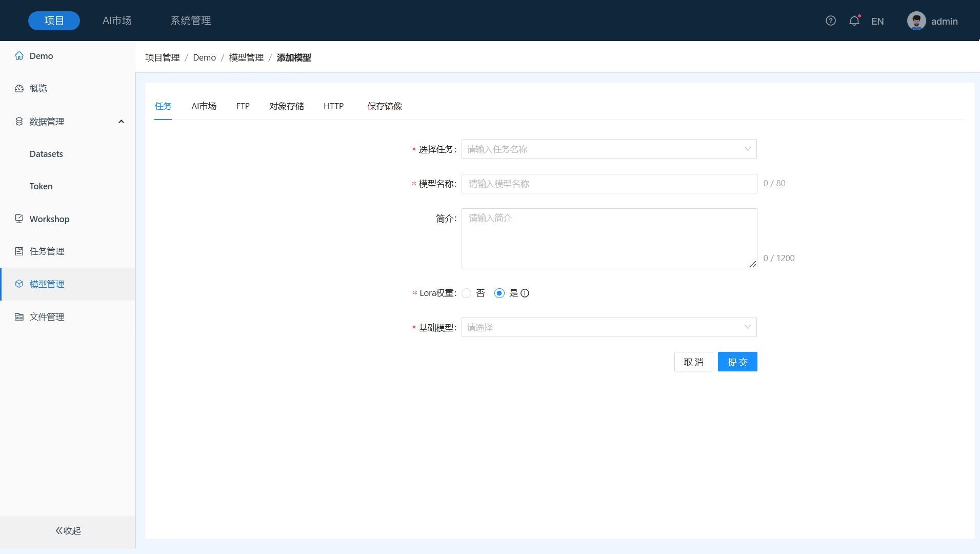
Task: Switch to the FTP tab
Action: (243, 106)
